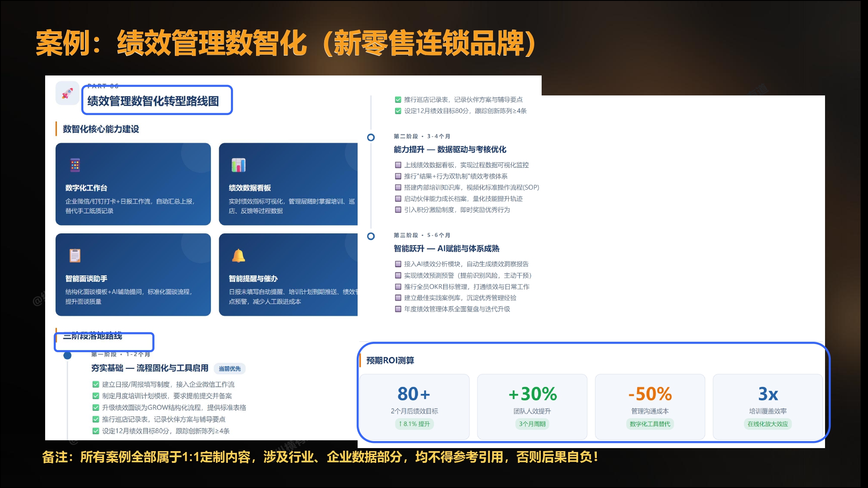Uncheck 制定月度培训计划模板 checkbox
868x488 pixels.
point(96,396)
